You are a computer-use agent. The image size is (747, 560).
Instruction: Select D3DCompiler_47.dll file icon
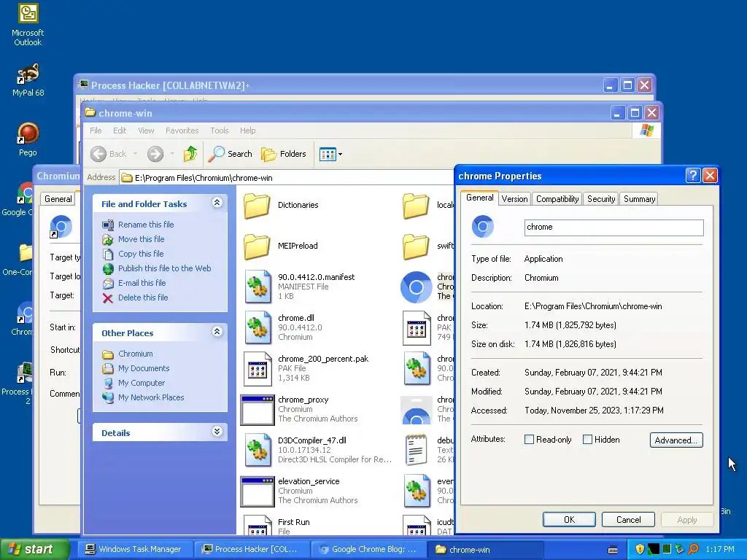tap(258, 450)
